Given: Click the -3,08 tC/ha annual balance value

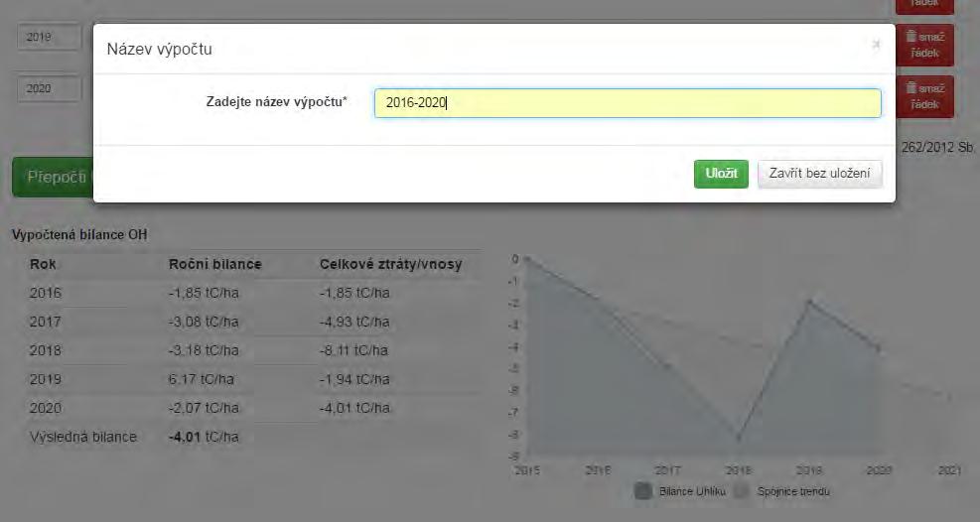Looking at the screenshot, I should point(204,322).
